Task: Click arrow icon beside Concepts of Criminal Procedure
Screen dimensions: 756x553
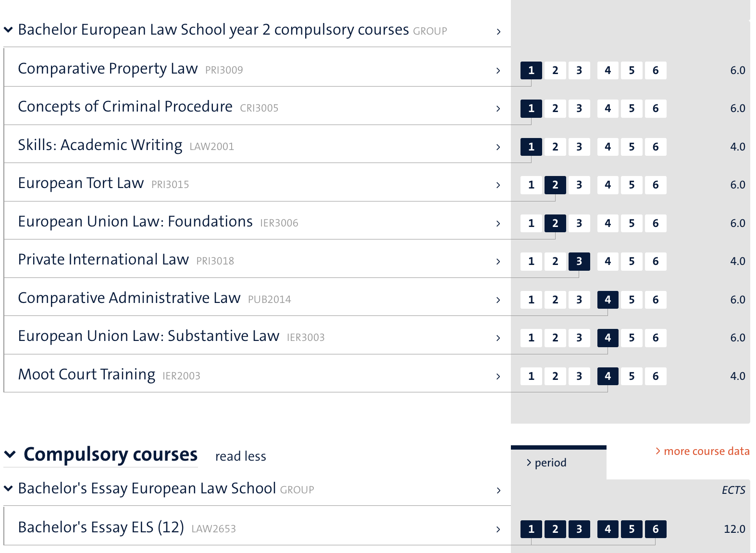Action: pyautogui.click(x=498, y=109)
